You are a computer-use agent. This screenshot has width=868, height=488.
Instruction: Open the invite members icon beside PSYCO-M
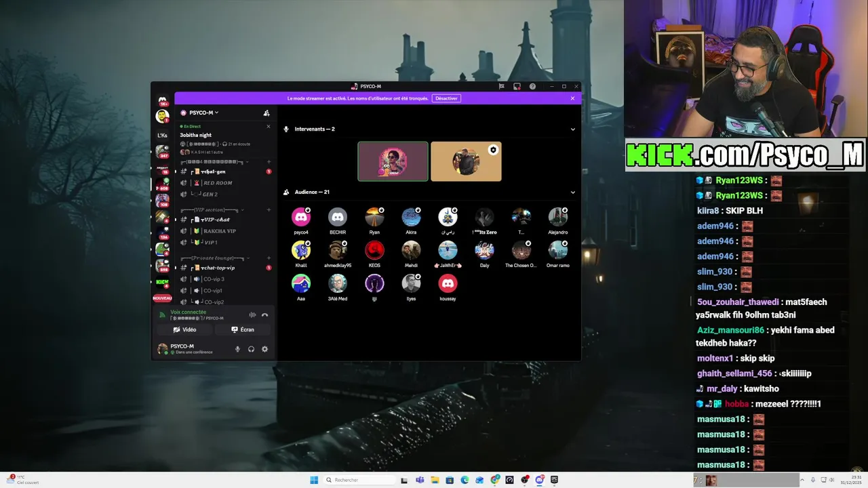point(267,113)
